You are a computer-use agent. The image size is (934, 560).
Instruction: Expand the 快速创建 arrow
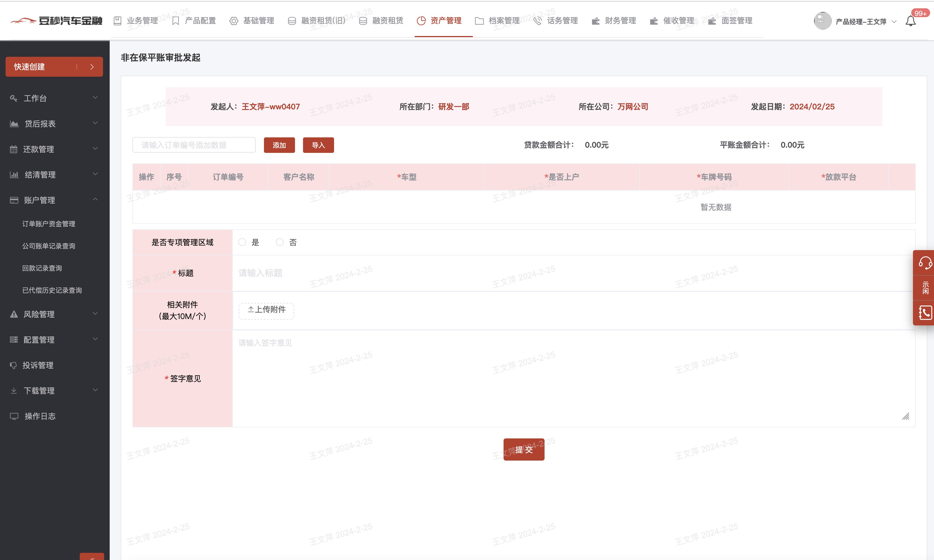tap(92, 67)
